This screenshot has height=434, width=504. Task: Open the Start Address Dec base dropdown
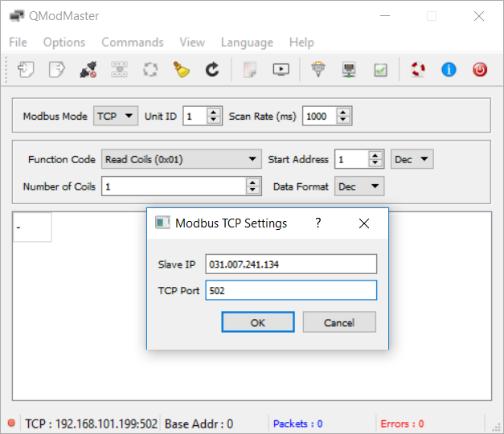(x=412, y=159)
